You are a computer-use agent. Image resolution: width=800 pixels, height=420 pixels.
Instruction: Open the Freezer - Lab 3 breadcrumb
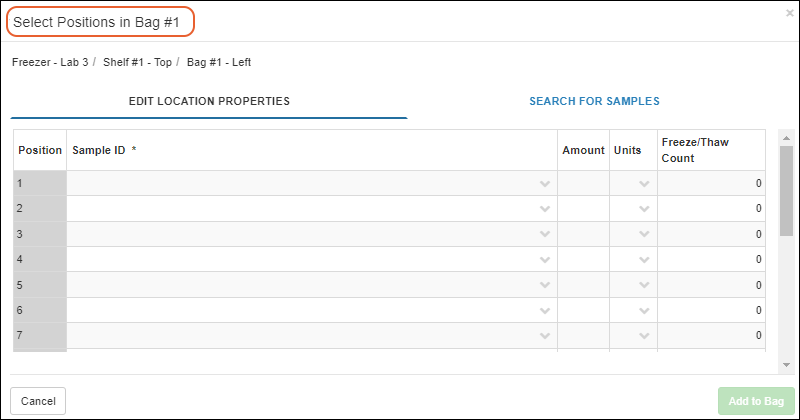pyautogui.click(x=50, y=62)
